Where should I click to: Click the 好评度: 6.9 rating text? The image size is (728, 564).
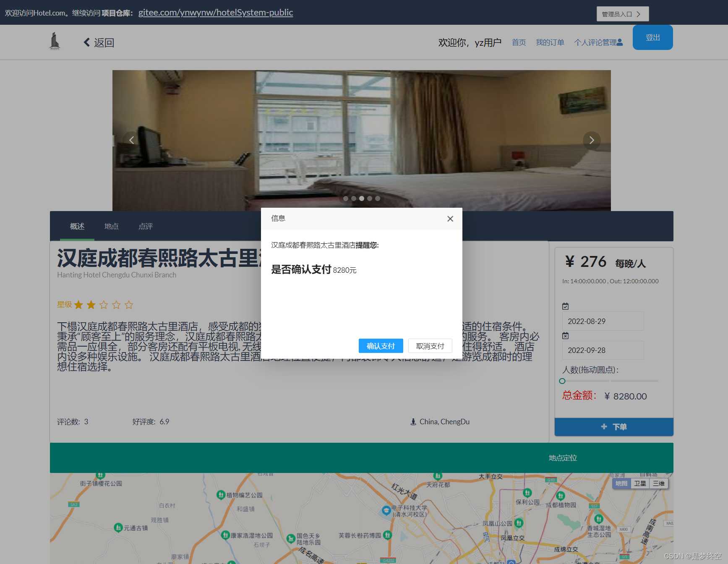[x=151, y=422]
